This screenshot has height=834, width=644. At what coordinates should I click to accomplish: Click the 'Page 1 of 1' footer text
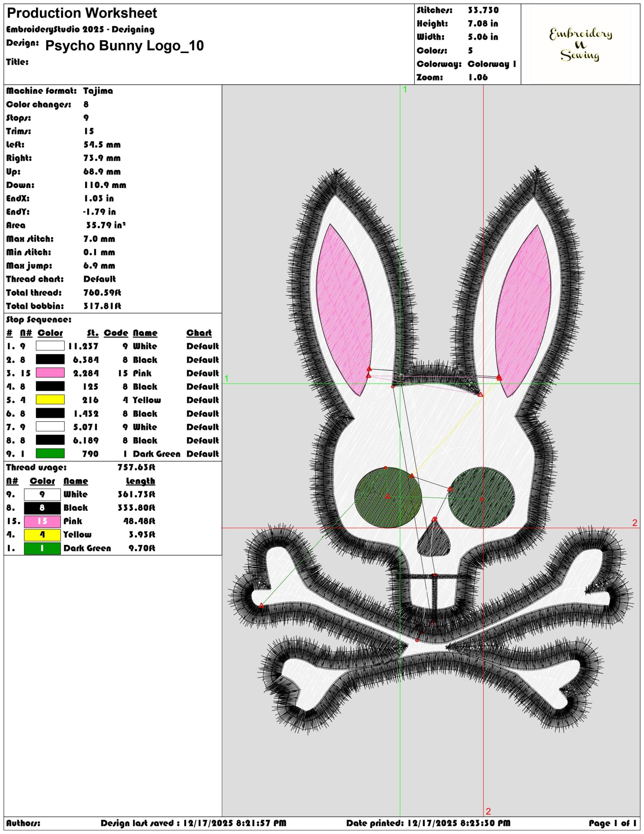click(x=612, y=823)
